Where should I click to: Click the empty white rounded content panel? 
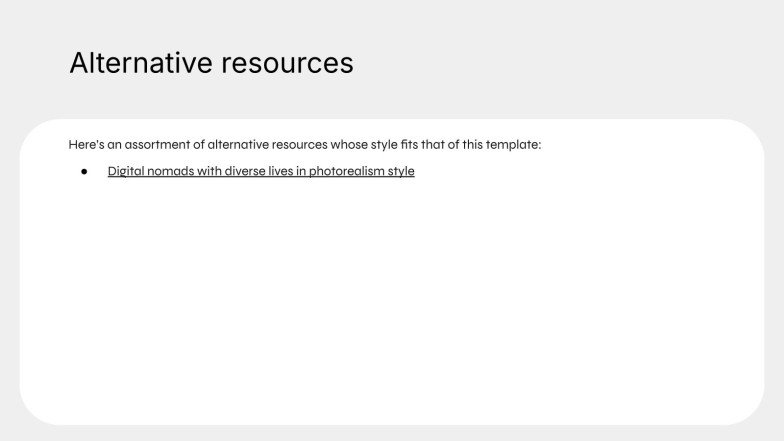[x=392, y=300]
